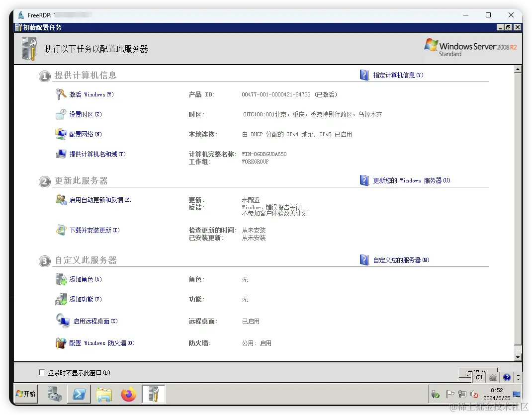The height and width of the screenshot is (415, 532).
Task: Open the 配置 Windows 防火墙 link
Action: coord(102,343)
